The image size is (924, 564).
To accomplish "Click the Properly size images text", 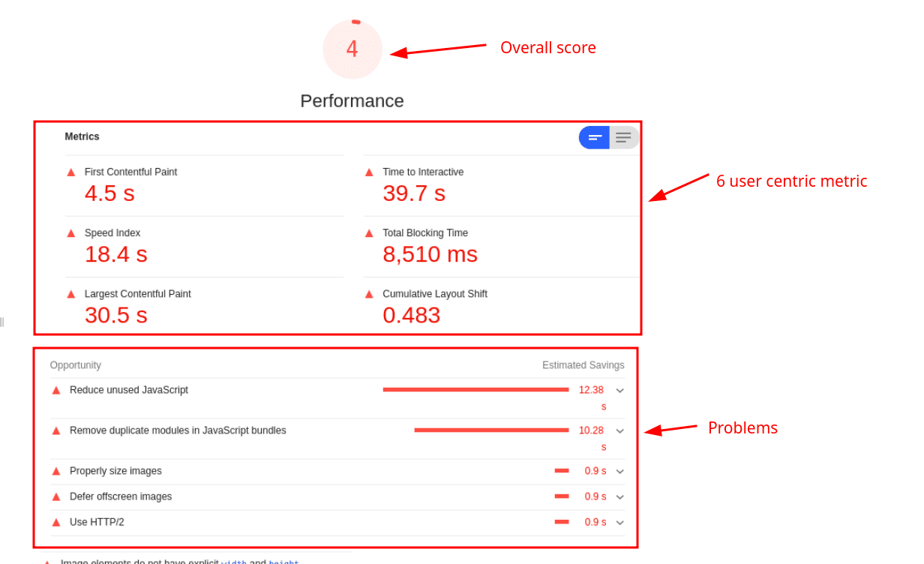I will tap(115, 471).
